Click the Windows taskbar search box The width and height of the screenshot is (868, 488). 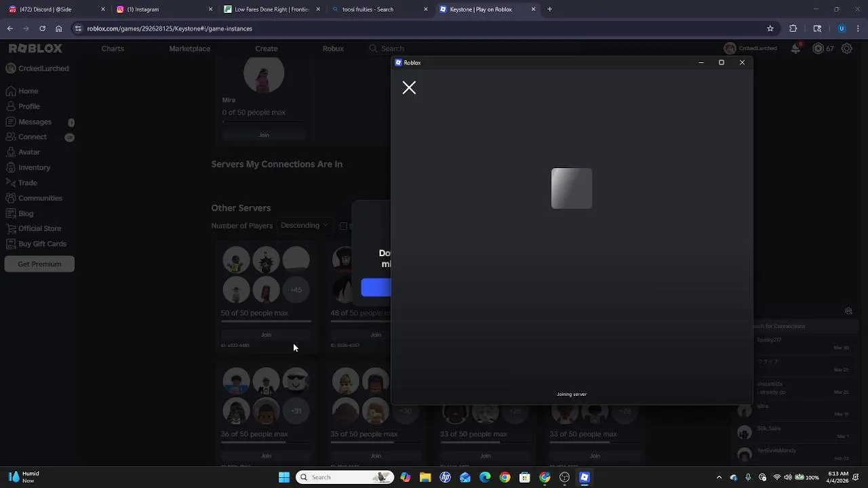346,477
